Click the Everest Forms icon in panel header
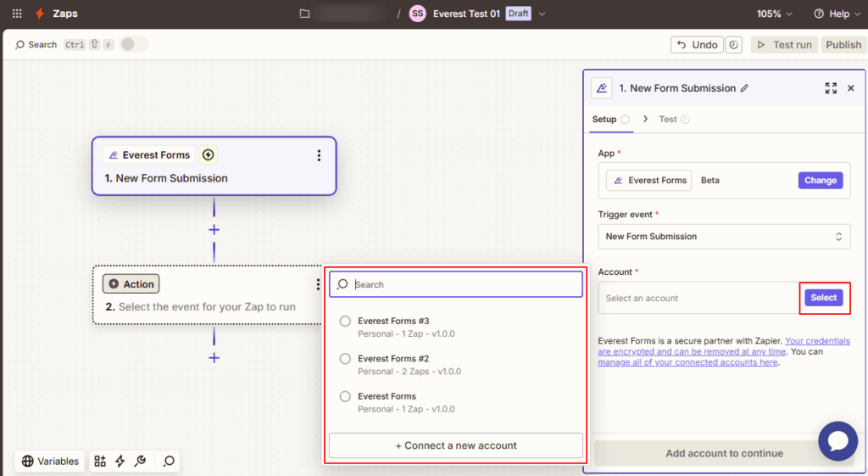 (602, 88)
